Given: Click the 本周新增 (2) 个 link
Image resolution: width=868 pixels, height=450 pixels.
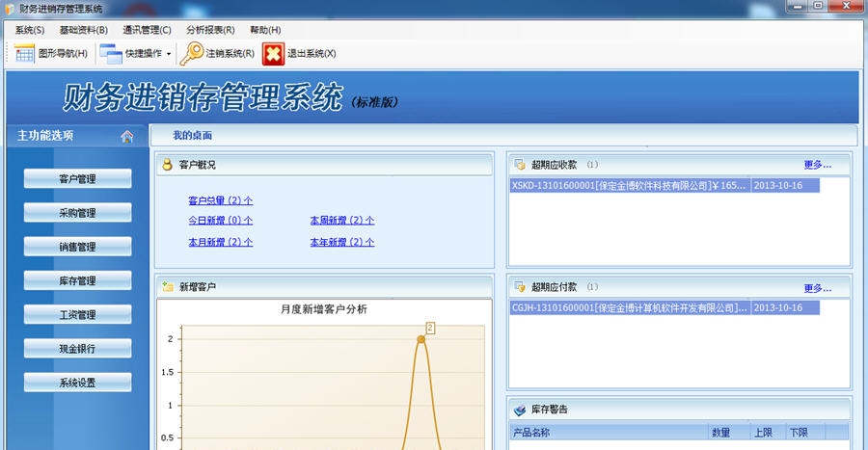Looking at the screenshot, I should coord(342,220).
